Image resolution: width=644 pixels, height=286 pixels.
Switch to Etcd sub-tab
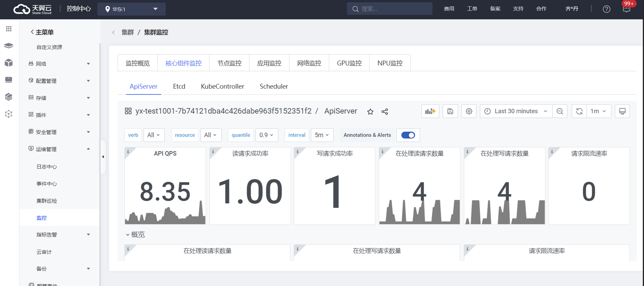coord(179,86)
